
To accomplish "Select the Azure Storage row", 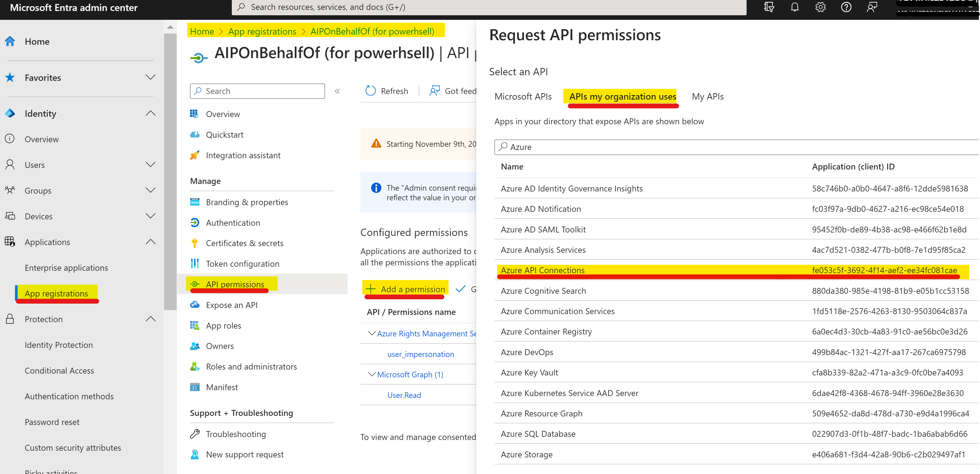I will [x=736, y=454].
